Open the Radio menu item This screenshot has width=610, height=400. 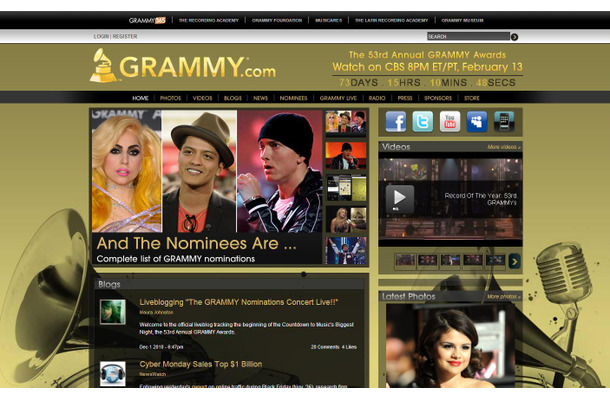(377, 98)
